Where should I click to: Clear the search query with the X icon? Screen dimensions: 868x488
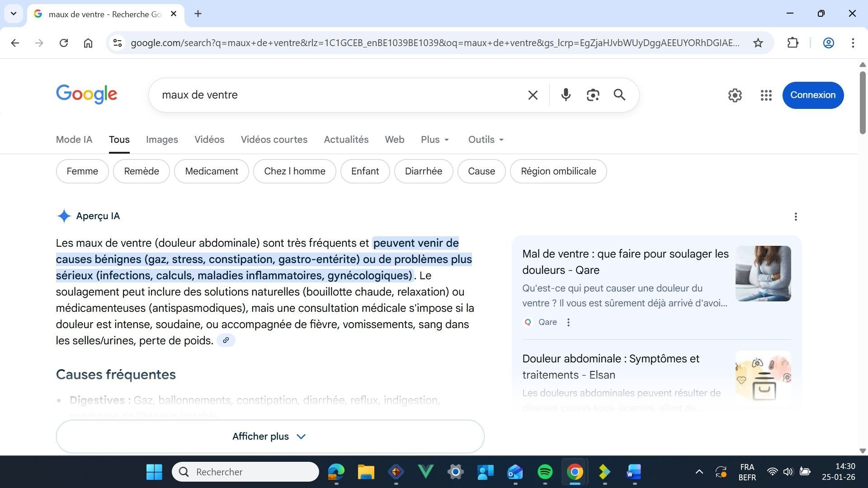pyautogui.click(x=533, y=95)
